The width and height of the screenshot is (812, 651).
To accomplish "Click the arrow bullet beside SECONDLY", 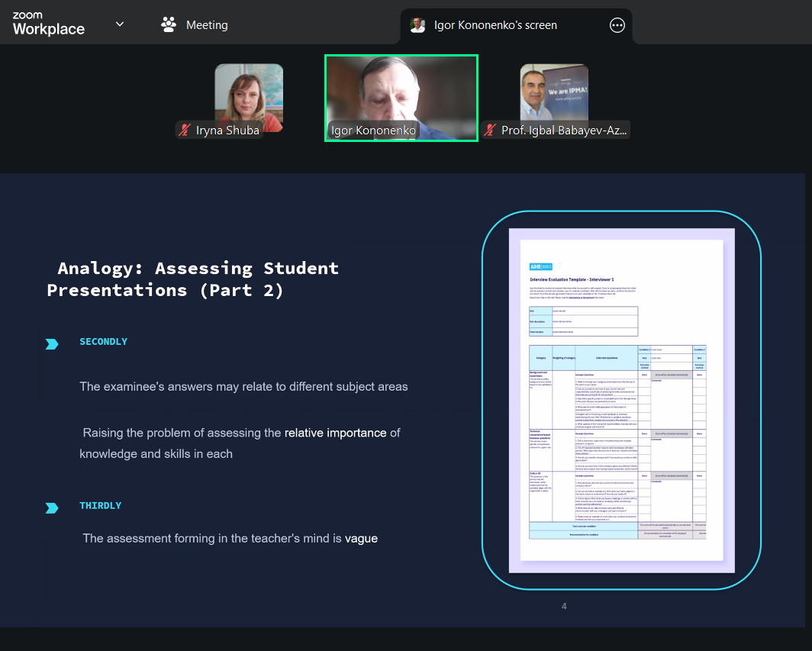I will pyautogui.click(x=52, y=344).
